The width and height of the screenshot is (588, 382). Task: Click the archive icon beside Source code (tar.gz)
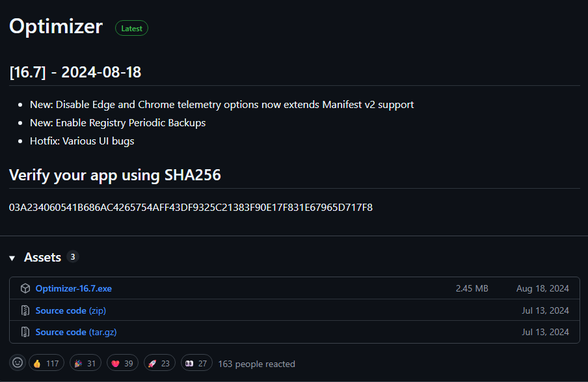coord(25,332)
